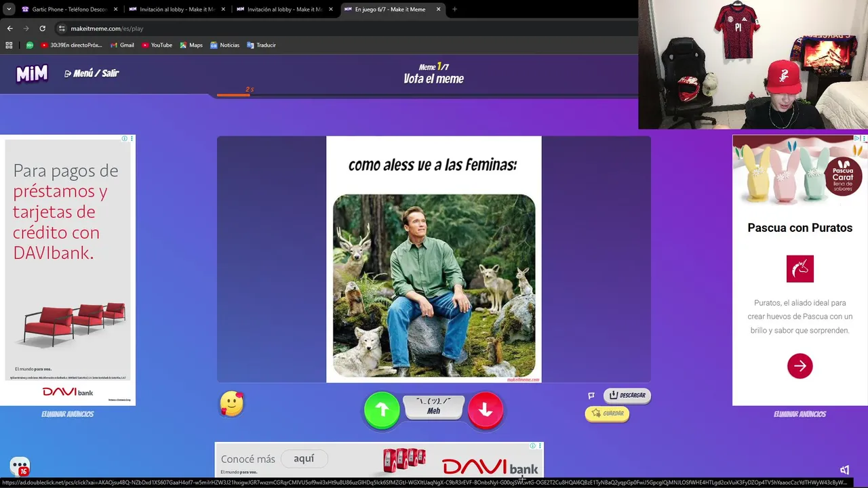The width and height of the screenshot is (868, 488).
Task: Open YouTube bookmark
Action: pyautogui.click(x=156, y=45)
